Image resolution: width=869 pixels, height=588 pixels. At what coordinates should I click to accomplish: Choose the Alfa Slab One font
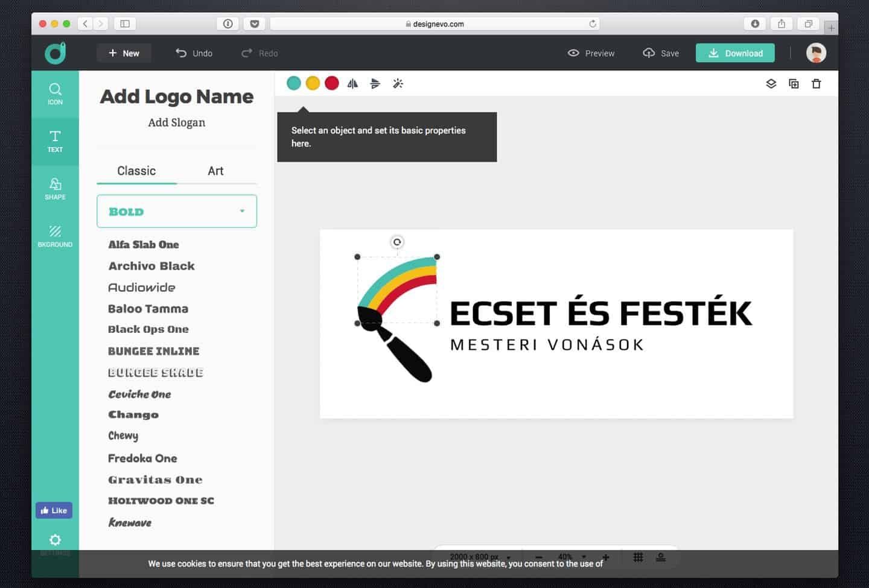(x=144, y=244)
